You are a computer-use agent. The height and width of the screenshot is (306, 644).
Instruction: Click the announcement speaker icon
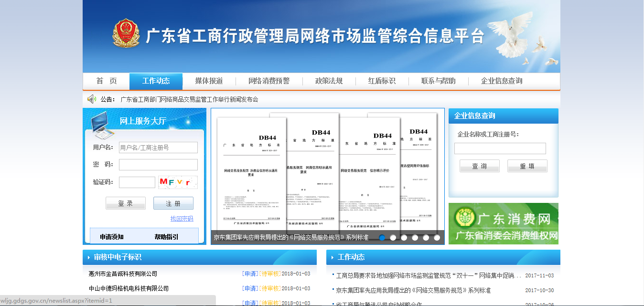[92, 99]
